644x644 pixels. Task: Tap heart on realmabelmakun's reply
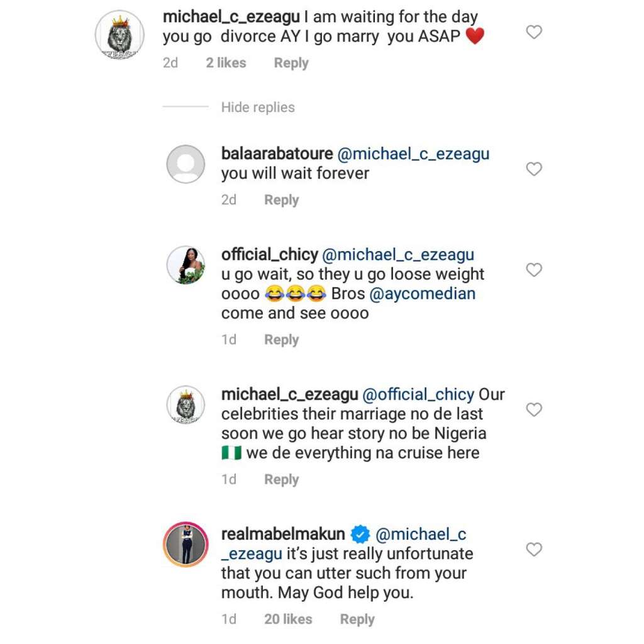[533, 550]
